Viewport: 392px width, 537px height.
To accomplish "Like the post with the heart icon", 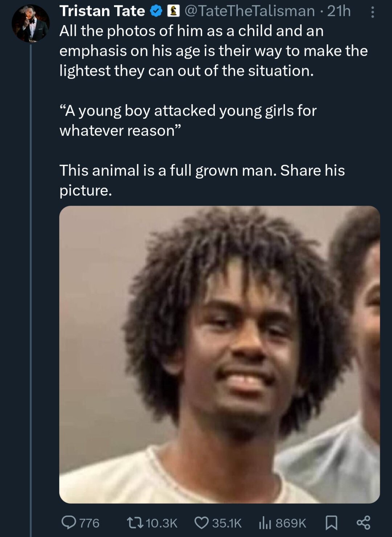I will 201,522.
